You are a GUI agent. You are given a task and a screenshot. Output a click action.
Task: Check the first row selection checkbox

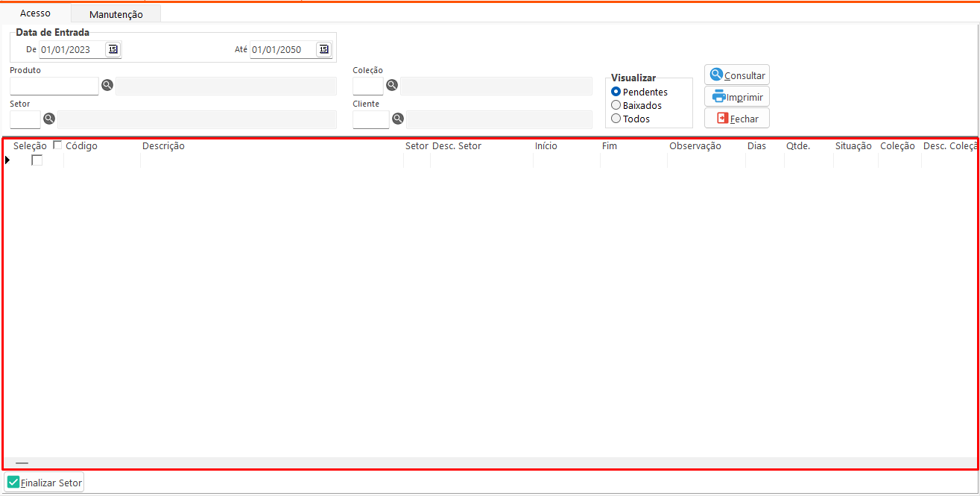(x=37, y=160)
